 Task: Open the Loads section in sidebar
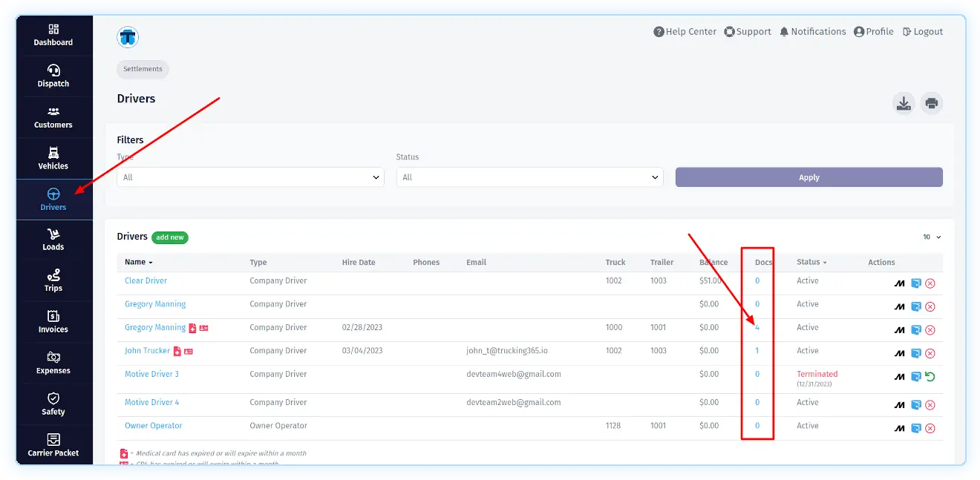tap(53, 240)
